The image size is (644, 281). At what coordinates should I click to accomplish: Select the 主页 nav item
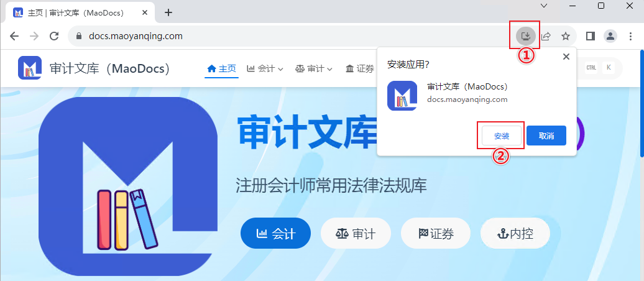click(222, 68)
